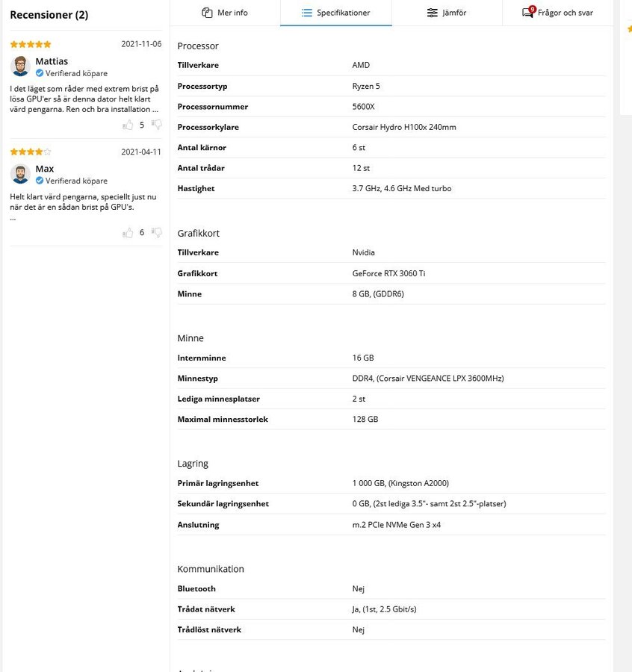Open the Mer info tab
The image size is (632, 672).
(225, 13)
